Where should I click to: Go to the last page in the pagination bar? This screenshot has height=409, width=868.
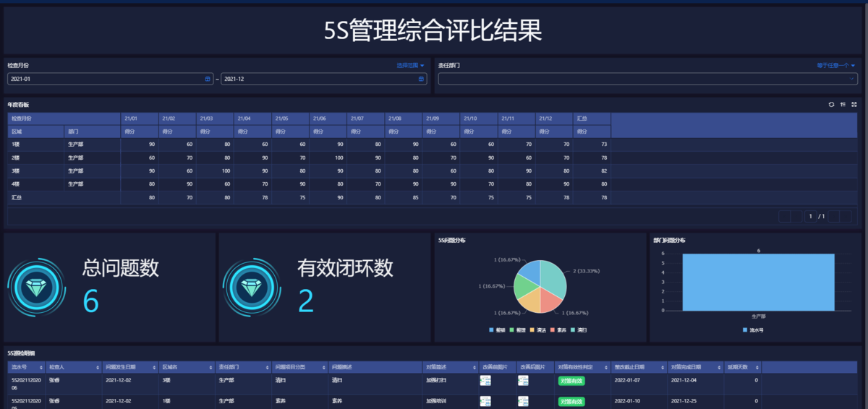[846, 216]
